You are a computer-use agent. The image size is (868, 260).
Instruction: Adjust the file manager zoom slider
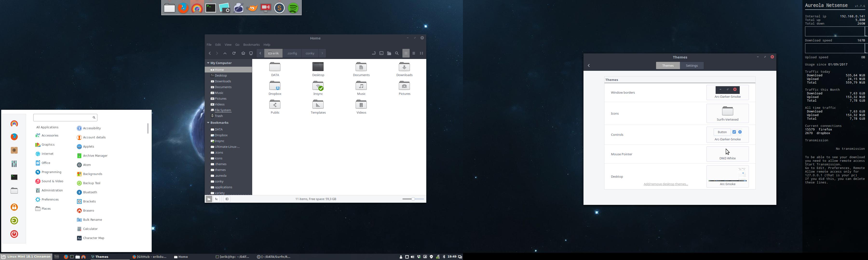point(413,199)
